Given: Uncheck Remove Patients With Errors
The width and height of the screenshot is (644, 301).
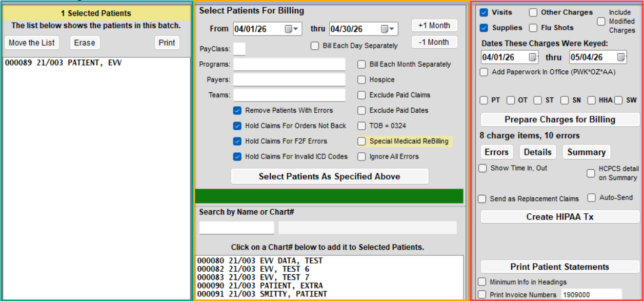Looking at the screenshot, I should (237, 110).
